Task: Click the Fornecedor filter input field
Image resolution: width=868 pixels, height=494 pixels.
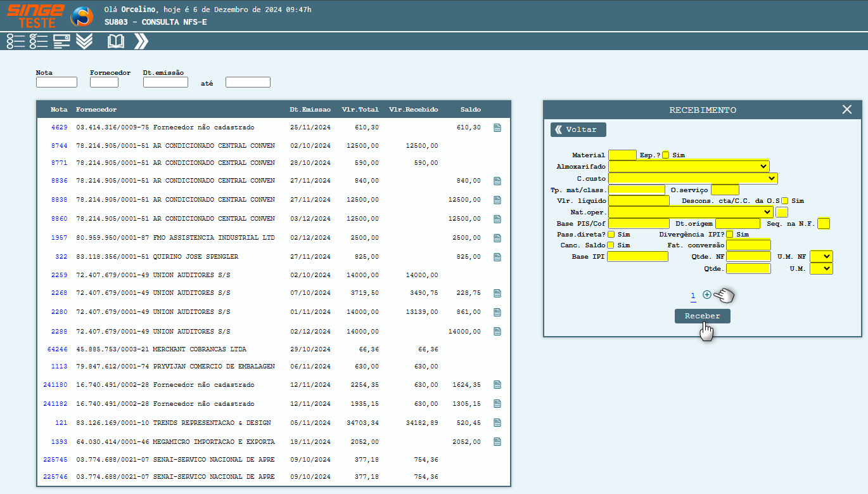Action: 104,82
